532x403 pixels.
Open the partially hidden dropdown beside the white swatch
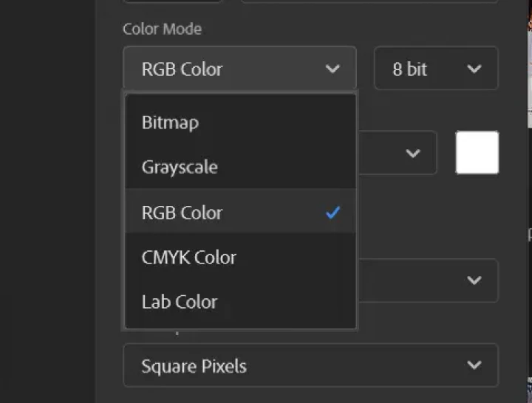click(x=397, y=154)
